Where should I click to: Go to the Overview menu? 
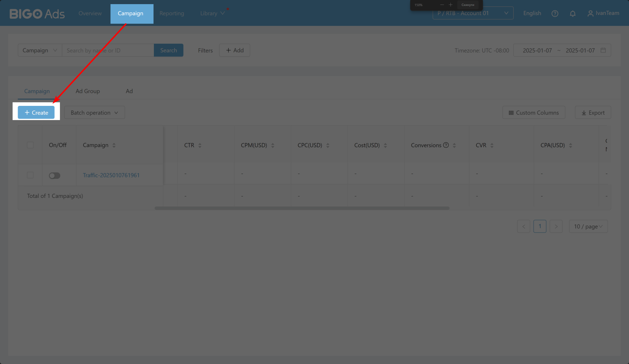pos(90,13)
